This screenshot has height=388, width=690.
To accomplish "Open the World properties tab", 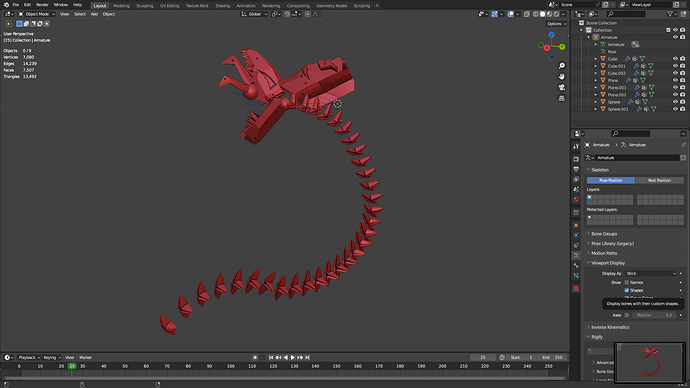I will pos(576,199).
